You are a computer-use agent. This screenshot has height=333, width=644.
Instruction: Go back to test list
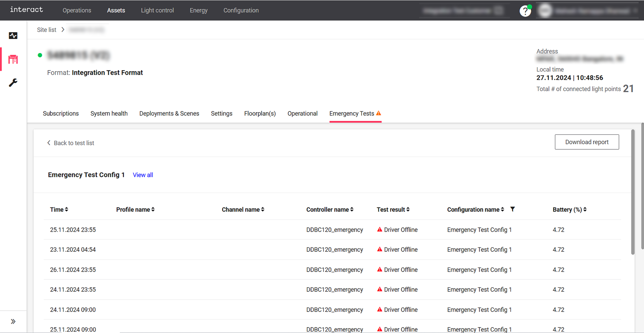[71, 143]
